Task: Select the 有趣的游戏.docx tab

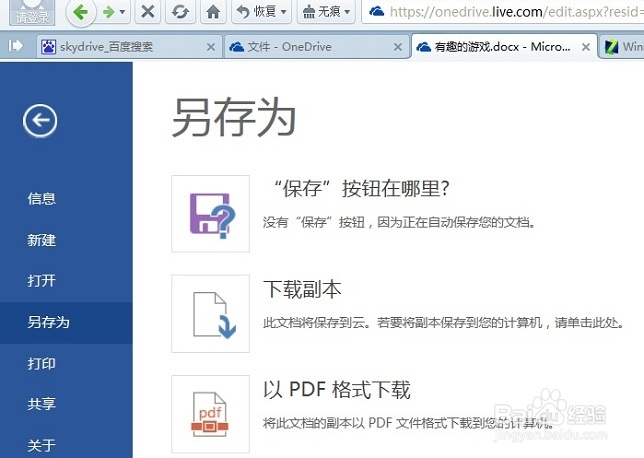Action: click(x=504, y=47)
